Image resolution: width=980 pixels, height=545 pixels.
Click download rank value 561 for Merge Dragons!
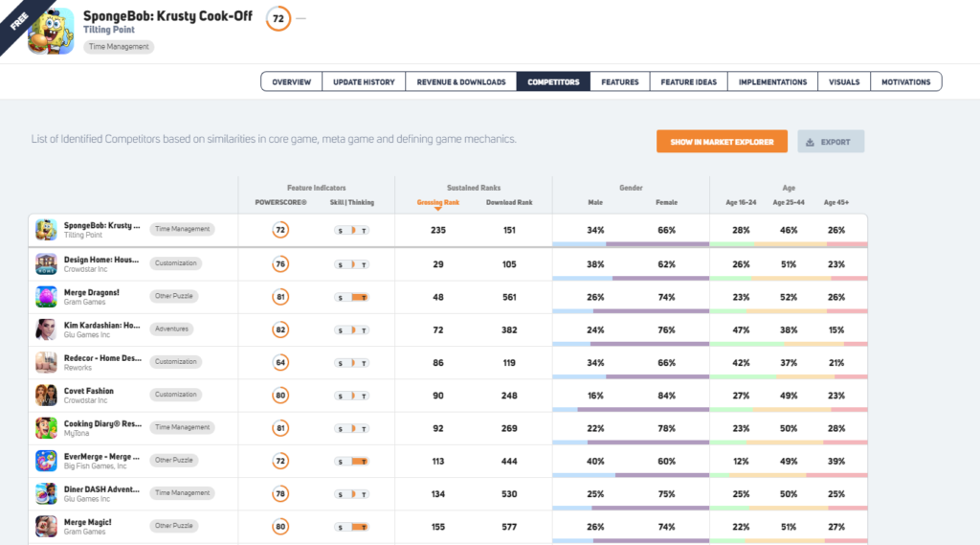coord(509,297)
